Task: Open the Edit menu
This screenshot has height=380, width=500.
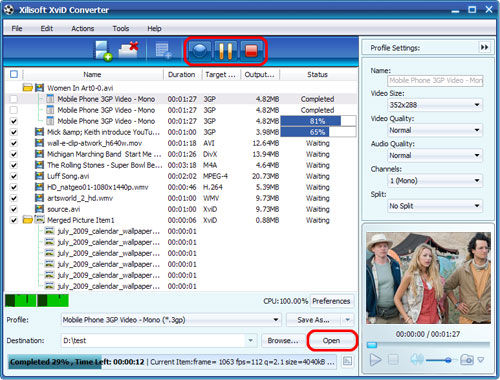Action: coord(47,28)
